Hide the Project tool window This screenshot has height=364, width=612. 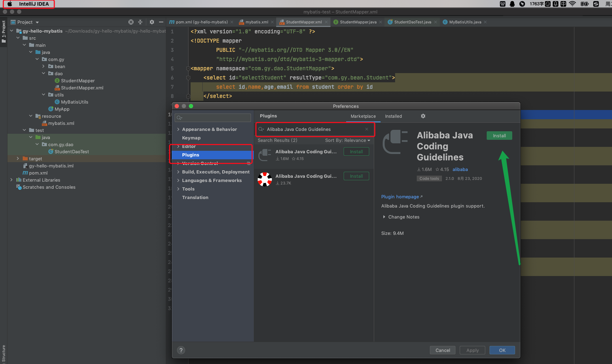point(161,22)
